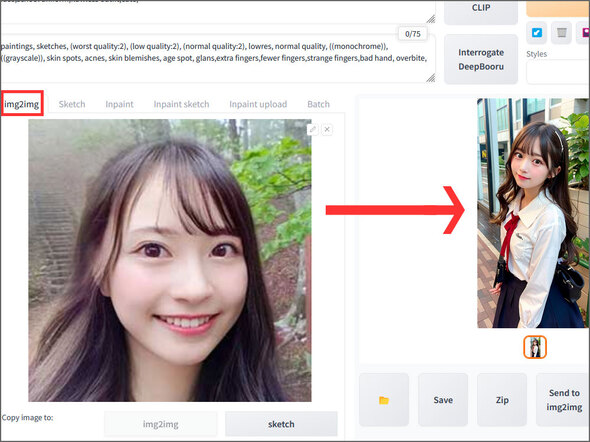This screenshot has width=590, height=442.
Task: Open the output folder with the yellow folder icon
Action: (x=384, y=400)
